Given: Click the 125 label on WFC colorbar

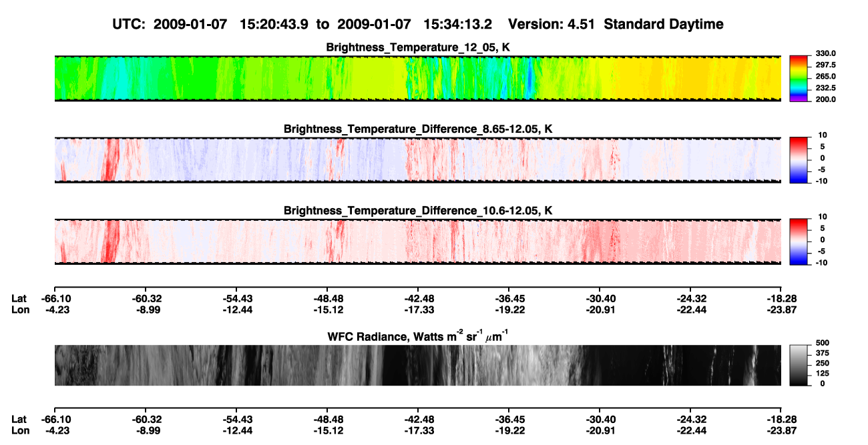Looking at the screenshot, I should pos(821,373).
